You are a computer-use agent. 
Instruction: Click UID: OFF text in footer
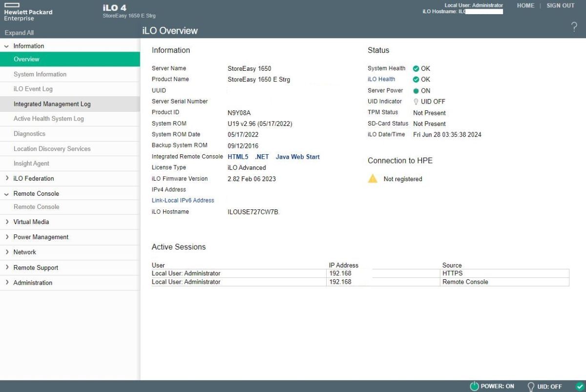tap(550, 386)
